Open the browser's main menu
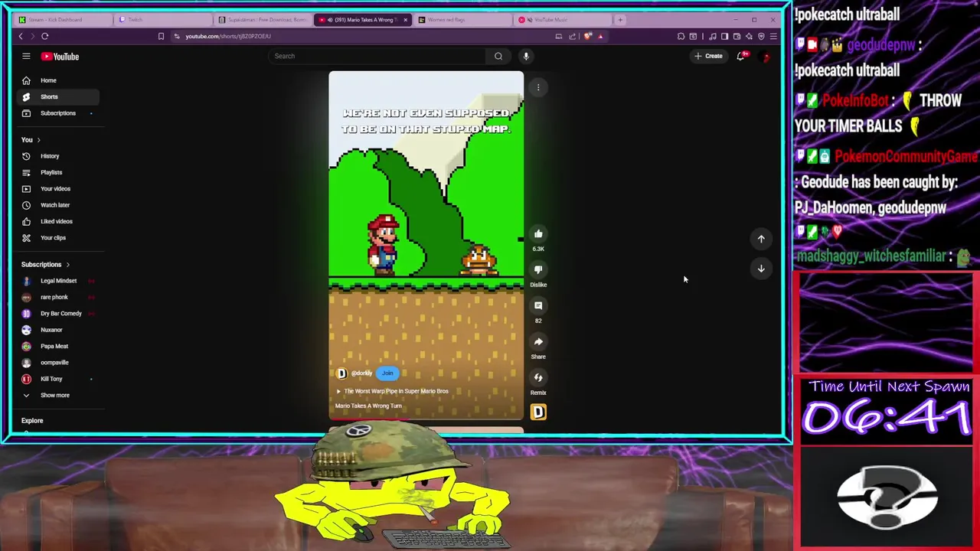The width and height of the screenshot is (980, 551). pyautogui.click(x=773, y=36)
